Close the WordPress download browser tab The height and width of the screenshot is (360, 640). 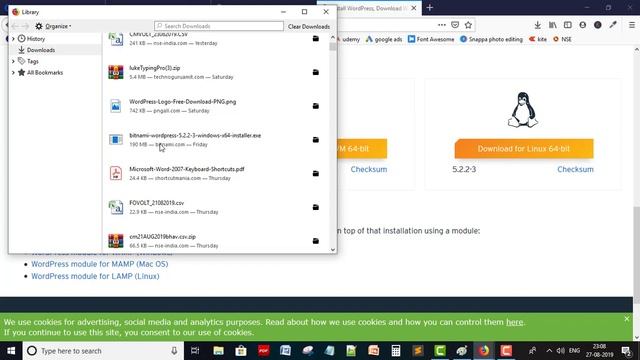pos(414,8)
